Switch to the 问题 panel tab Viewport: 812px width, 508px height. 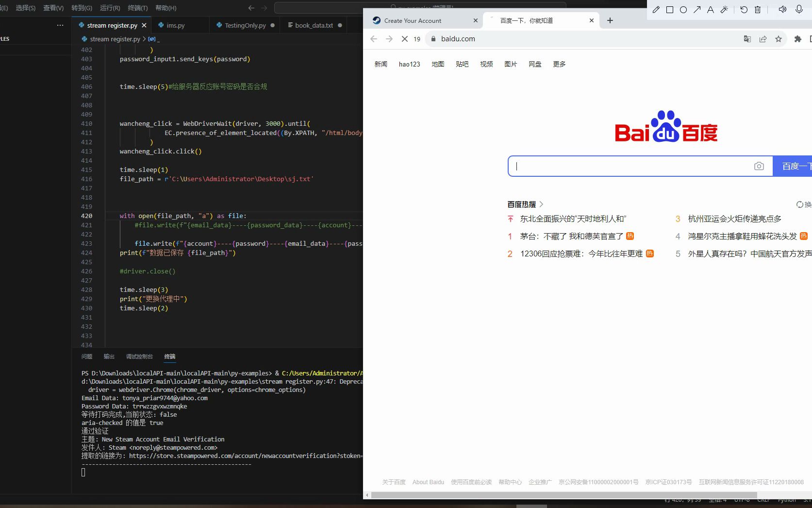(x=87, y=356)
